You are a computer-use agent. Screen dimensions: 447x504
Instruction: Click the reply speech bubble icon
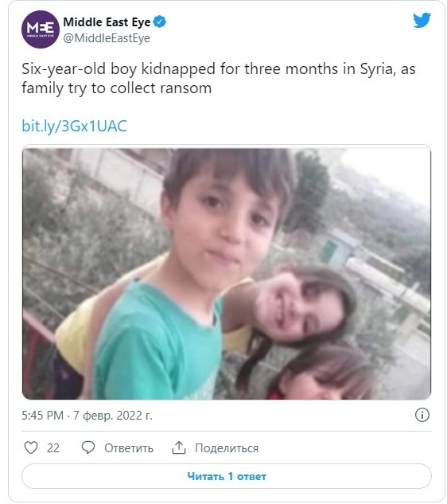coord(88,447)
